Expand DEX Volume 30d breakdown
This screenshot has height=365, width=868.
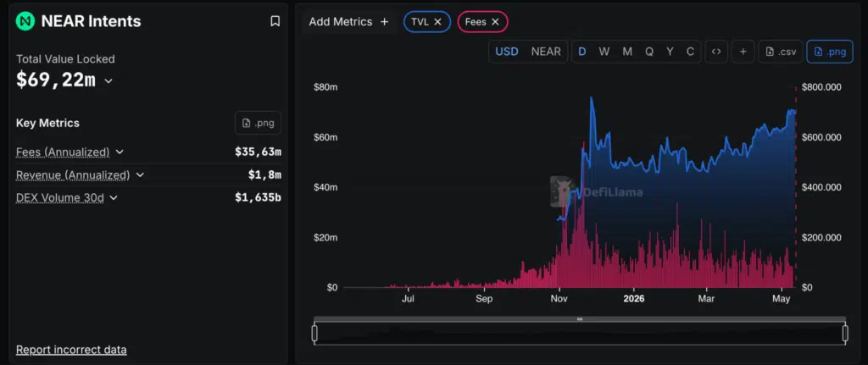click(114, 197)
